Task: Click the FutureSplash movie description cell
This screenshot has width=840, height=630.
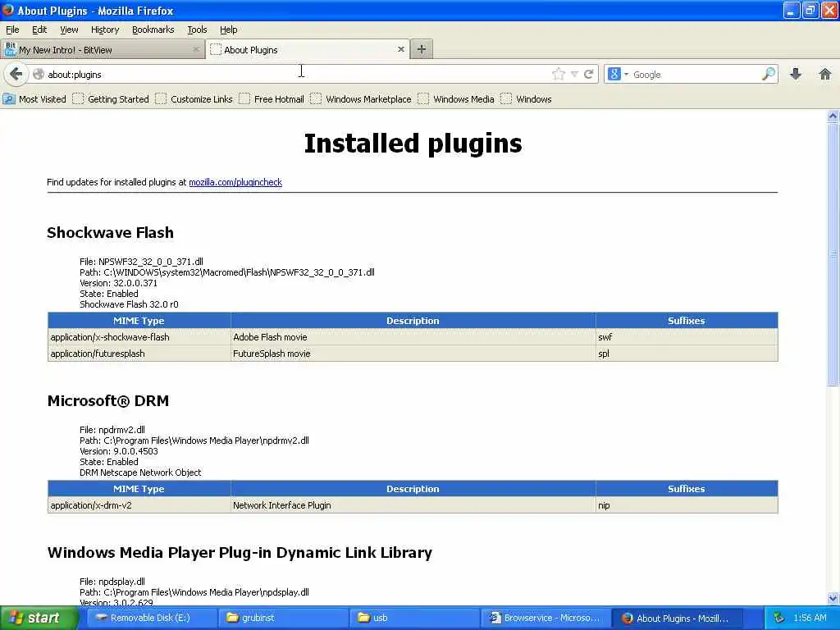Action: pos(413,354)
